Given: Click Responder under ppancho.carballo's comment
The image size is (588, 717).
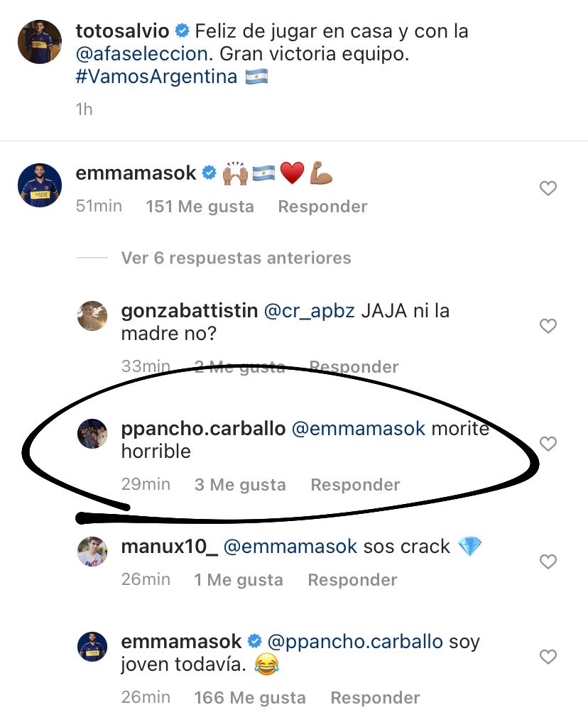Looking at the screenshot, I should tap(355, 485).
